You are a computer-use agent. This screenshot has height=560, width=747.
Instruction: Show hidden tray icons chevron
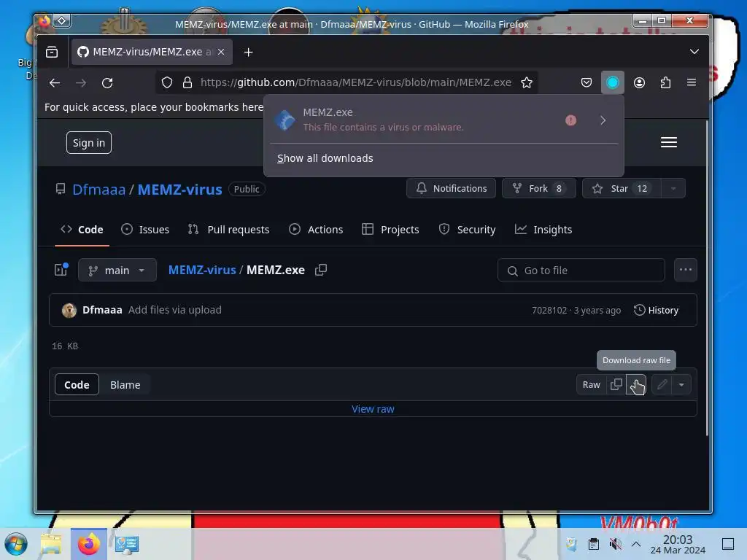coord(636,544)
